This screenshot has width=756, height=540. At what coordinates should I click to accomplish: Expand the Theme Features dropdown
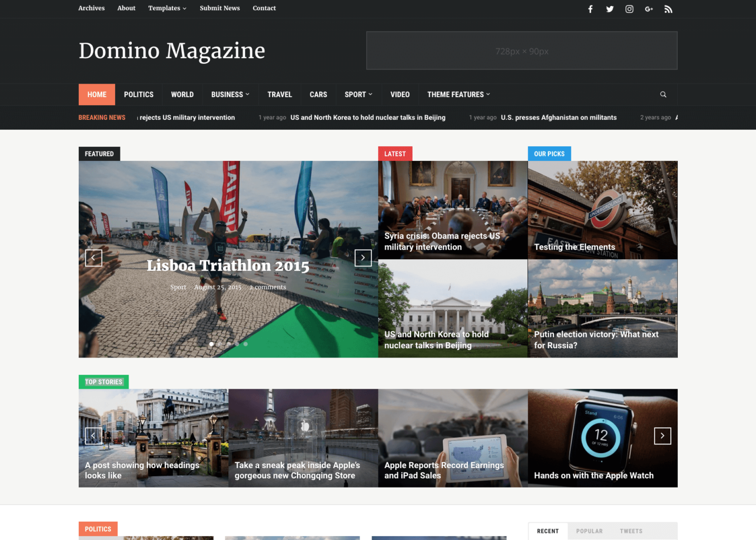[457, 94]
